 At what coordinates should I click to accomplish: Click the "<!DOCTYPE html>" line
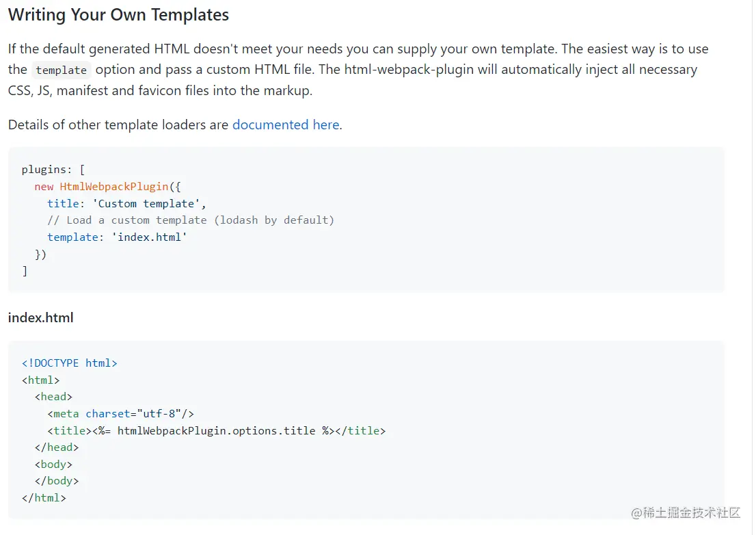click(69, 363)
